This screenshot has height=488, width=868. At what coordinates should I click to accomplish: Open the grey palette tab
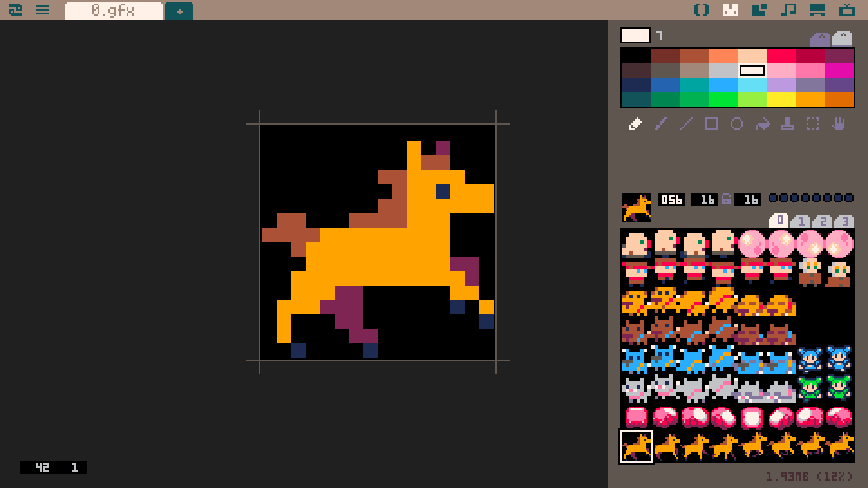click(842, 38)
